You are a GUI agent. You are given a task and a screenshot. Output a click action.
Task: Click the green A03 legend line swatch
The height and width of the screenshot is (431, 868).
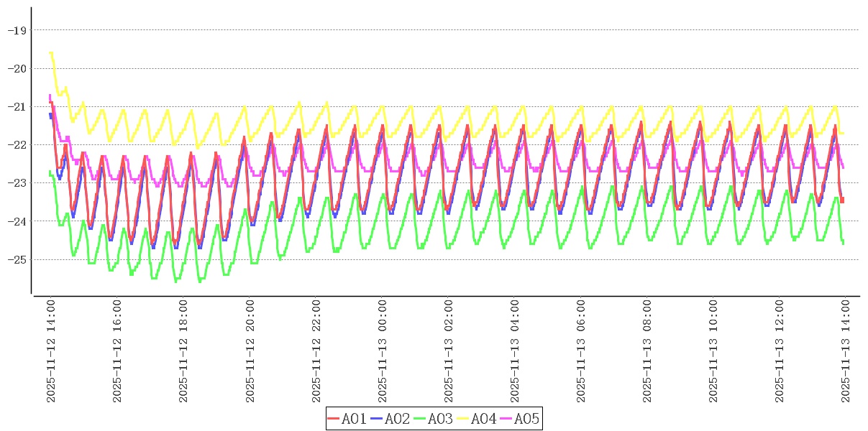pos(420,419)
